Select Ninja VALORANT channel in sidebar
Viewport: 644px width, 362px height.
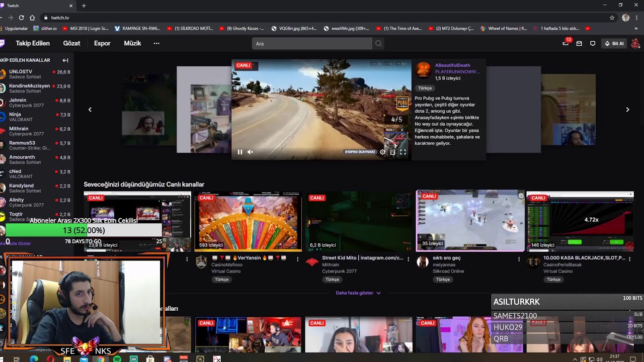tap(36, 117)
